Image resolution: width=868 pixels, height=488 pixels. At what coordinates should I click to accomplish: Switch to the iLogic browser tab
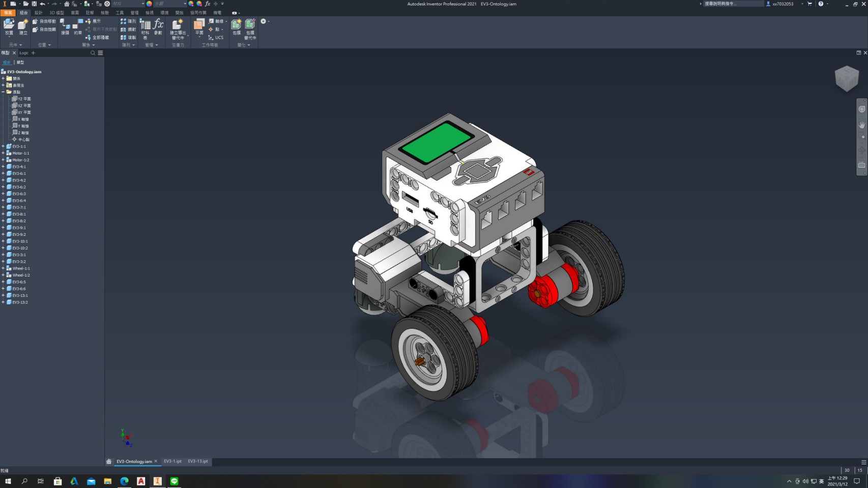[x=24, y=53]
